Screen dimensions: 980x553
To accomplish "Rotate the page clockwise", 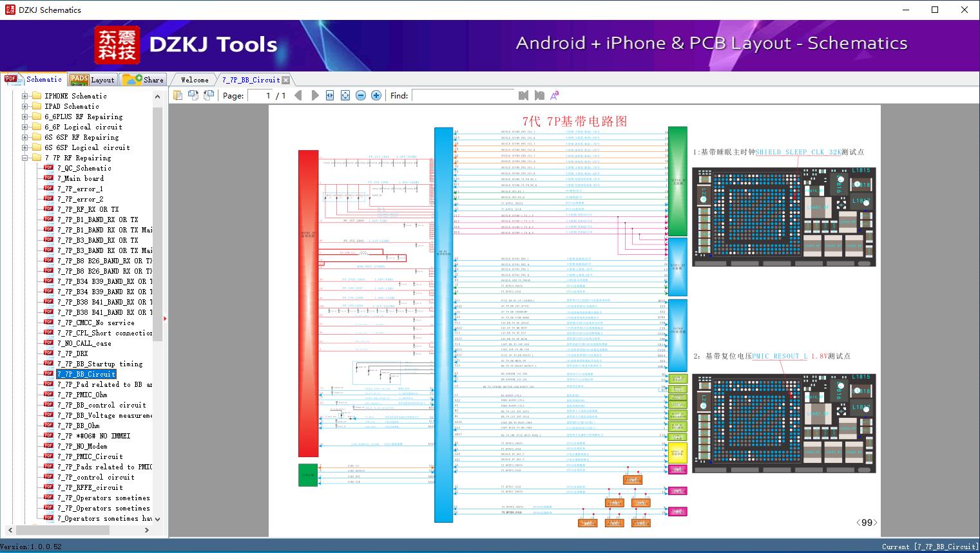I will (x=209, y=95).
